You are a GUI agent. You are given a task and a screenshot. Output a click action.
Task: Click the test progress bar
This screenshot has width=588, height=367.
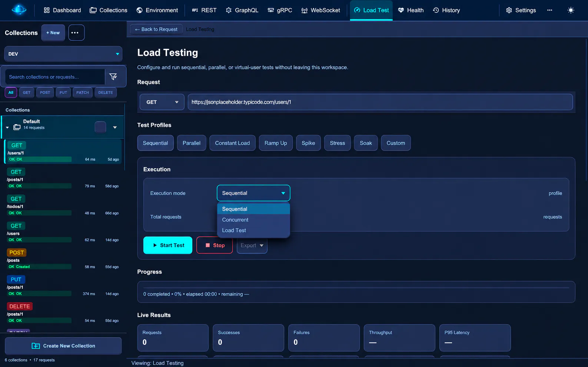pyautogui.click(x=356, y=287)
